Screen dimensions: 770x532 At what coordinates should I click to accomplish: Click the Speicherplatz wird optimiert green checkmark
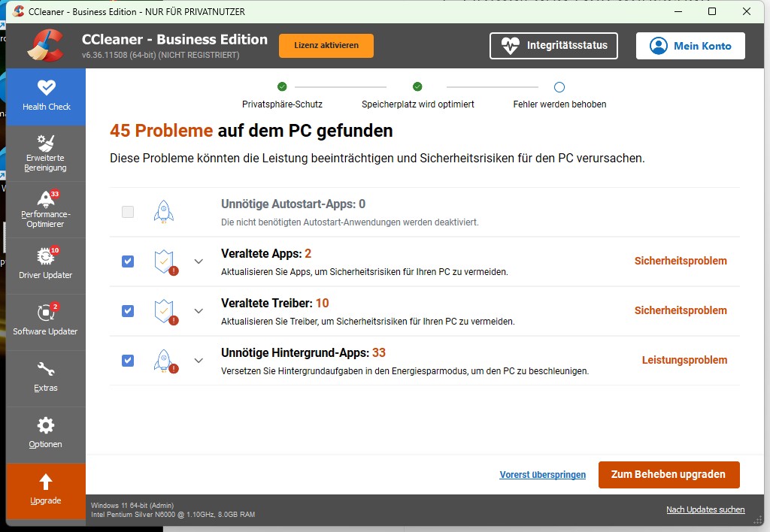tap(417, 87)
